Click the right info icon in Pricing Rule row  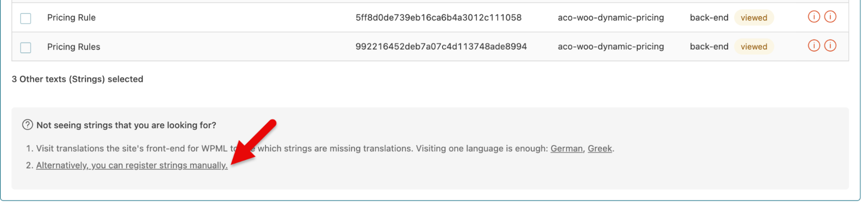[x=830, y=17]
